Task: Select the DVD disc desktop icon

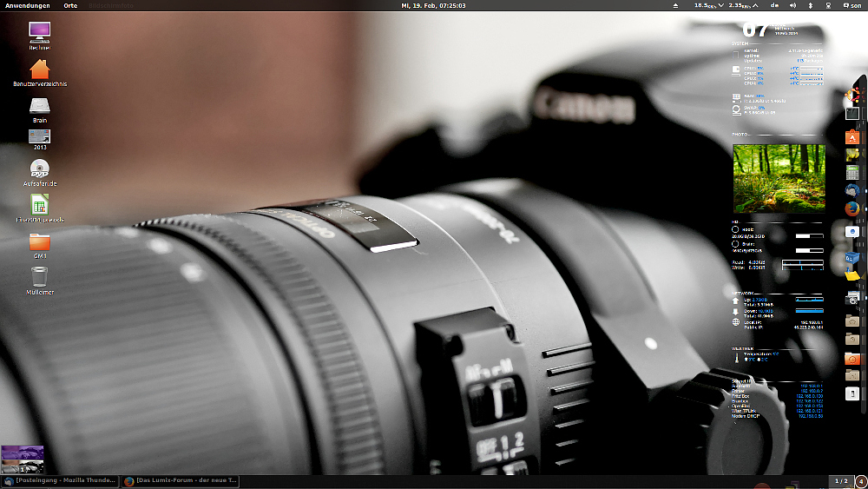Action: pyautogui.click(x=39, y=169)
